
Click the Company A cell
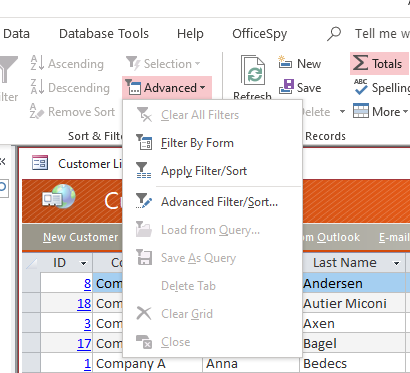click(147, 363)
